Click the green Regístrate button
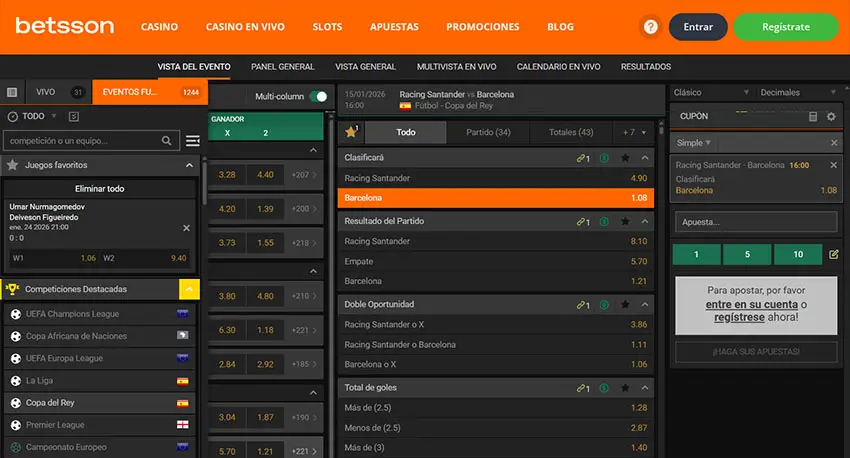This screenshot has height=458, width=850. 785,27
